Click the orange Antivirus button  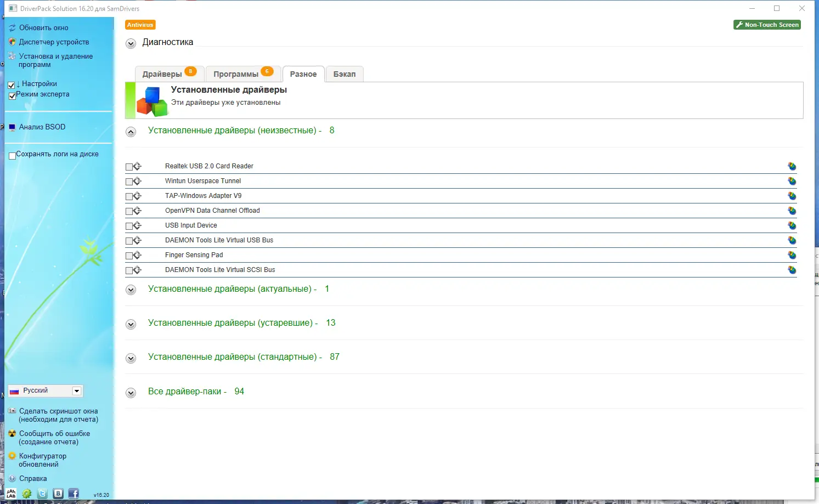point(140,25)
